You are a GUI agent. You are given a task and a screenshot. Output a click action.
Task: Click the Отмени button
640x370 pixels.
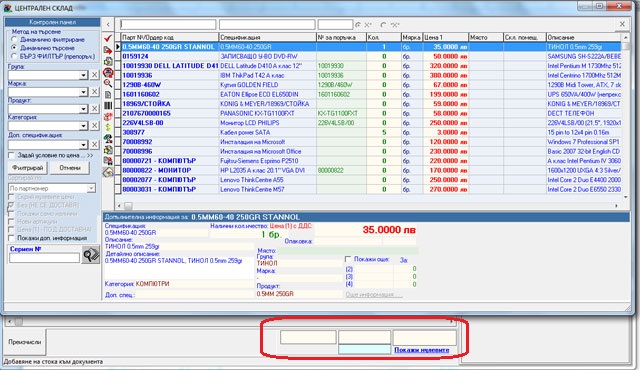(70, 168)
